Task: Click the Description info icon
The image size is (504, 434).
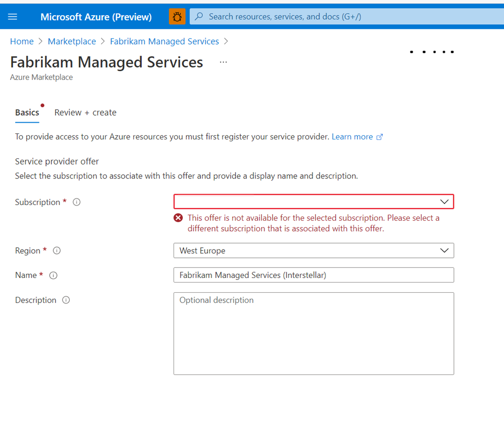Action: (66, 300)
